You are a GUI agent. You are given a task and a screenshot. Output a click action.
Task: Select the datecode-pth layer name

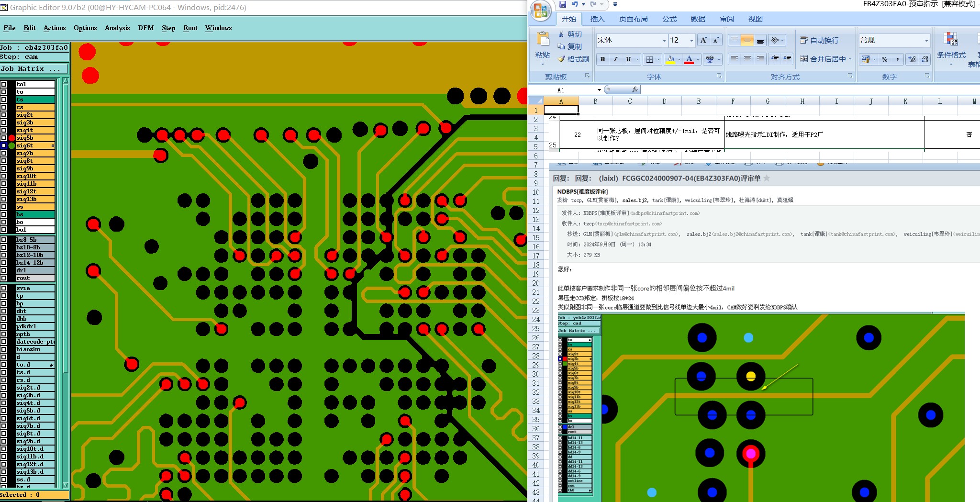coord(35,342)
